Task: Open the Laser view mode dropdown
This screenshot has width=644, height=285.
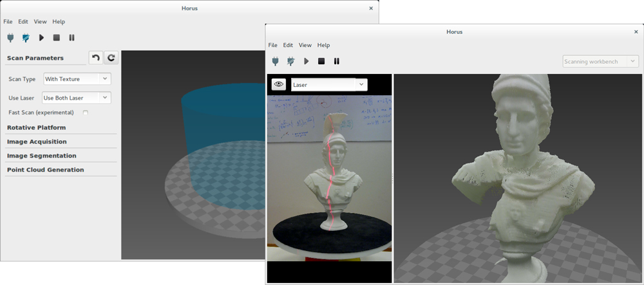Action: 329,85
